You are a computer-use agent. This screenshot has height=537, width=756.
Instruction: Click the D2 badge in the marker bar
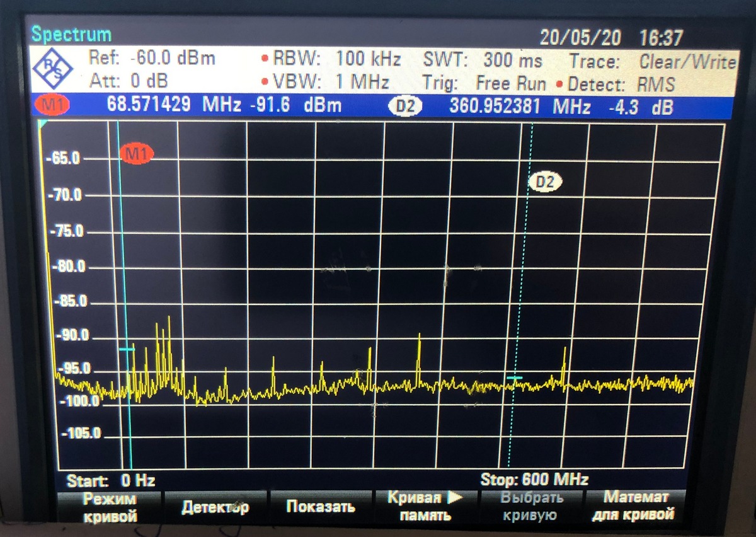point(406,107)
